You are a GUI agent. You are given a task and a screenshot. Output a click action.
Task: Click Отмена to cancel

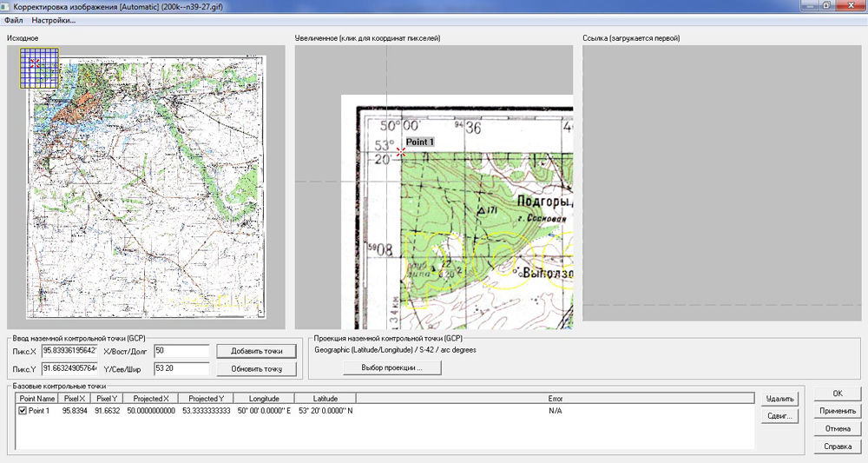837,428
